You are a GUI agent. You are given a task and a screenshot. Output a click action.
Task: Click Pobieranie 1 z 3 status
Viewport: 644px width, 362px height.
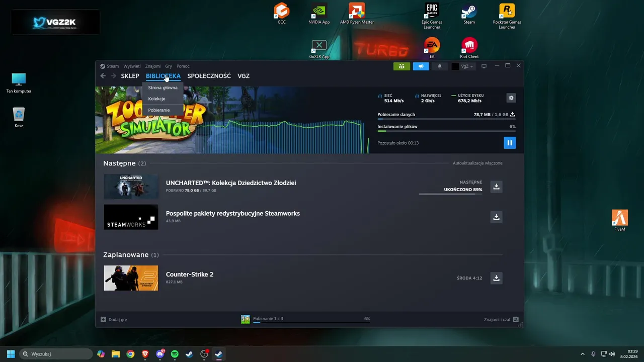tap(268, 319)
